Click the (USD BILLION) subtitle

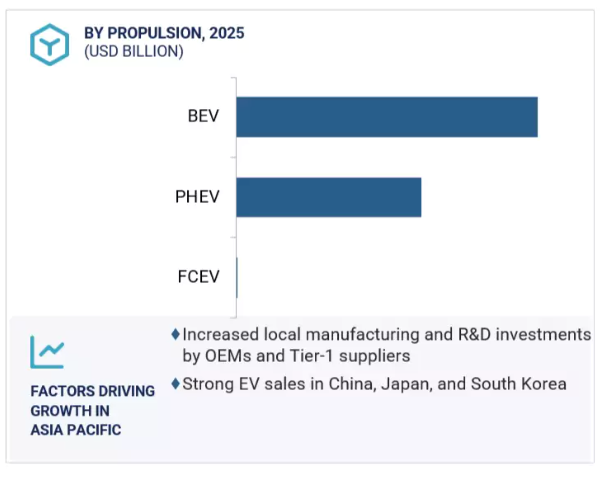[x=134, y=51]
